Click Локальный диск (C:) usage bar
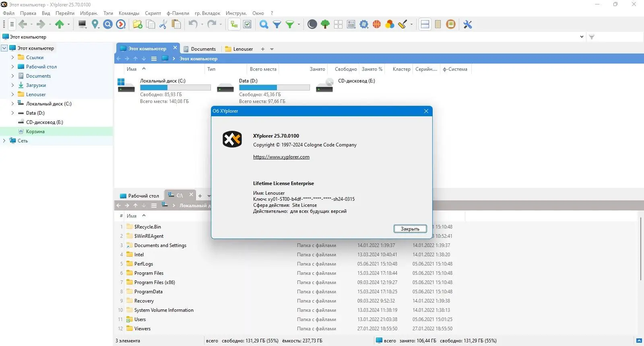This screenshot has height=346, width=644. pyautogui.click(x=175, y=88)
